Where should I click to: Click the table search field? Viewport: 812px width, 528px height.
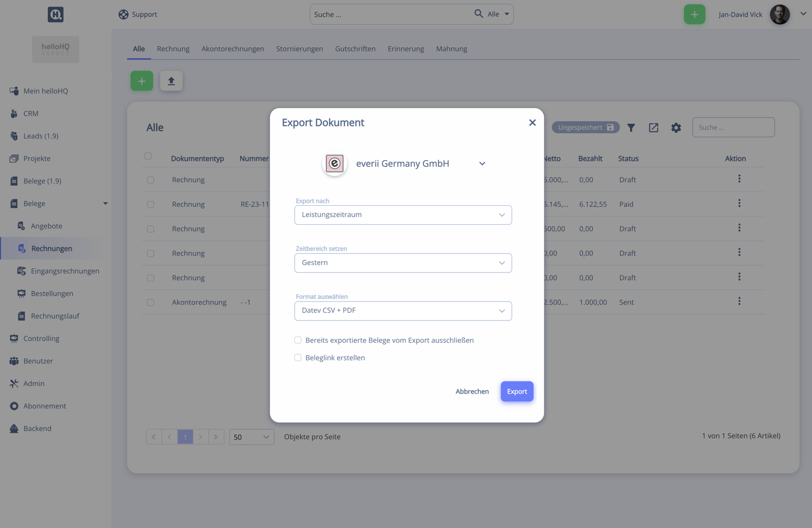pyautogui.click(x=733, y=127)
